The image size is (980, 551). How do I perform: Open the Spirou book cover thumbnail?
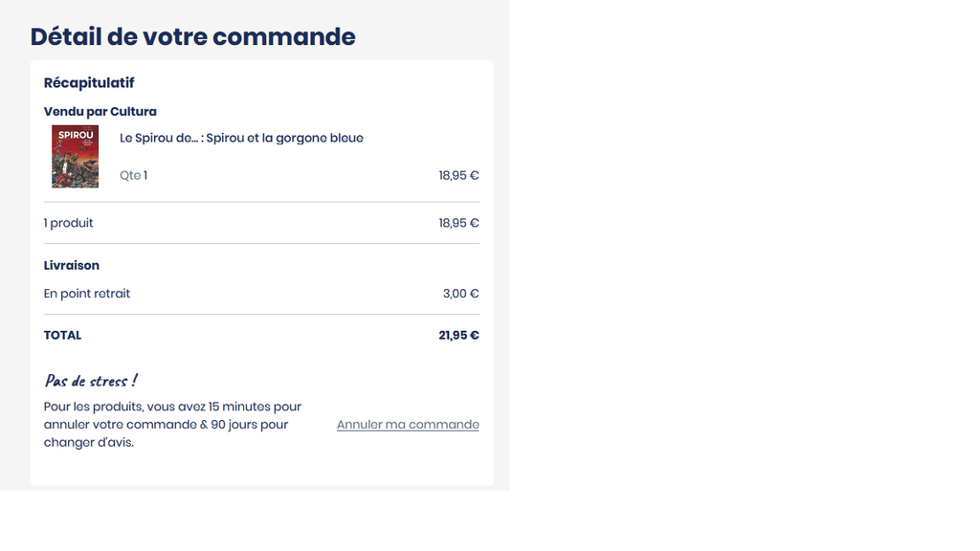point(75,156)
